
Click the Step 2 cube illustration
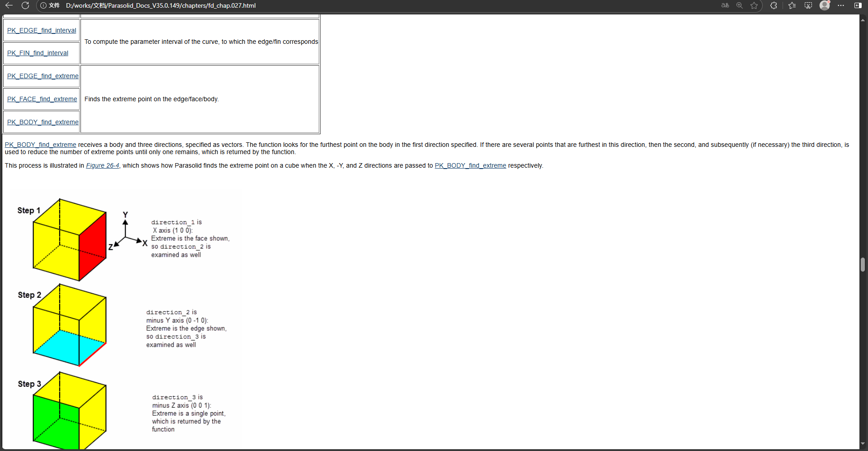coord(70,325)
